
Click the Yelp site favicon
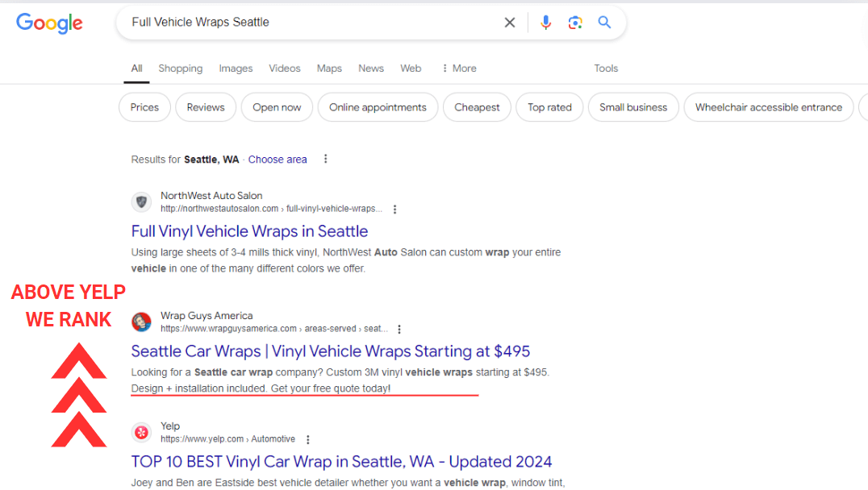click(x=142, y=433)
